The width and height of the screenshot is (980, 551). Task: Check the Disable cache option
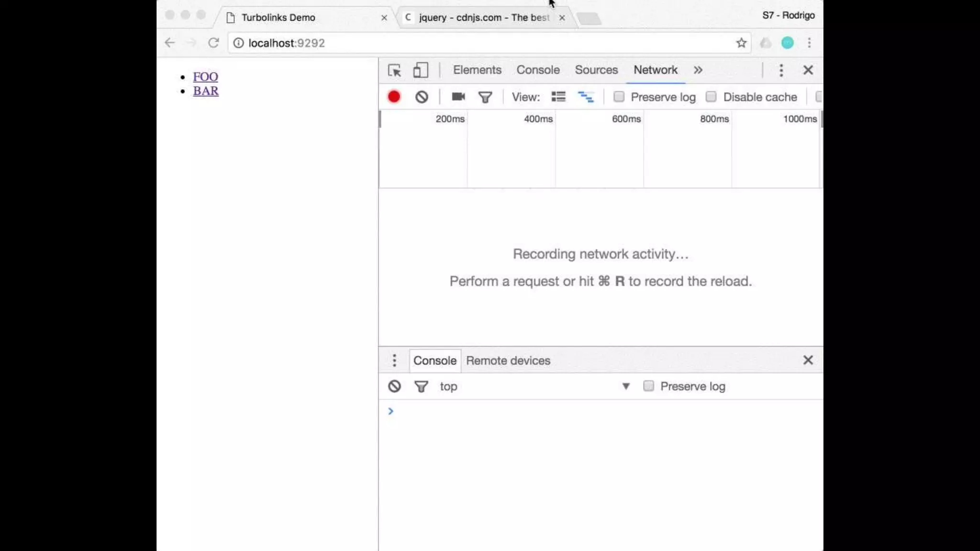click(x=711, y=97)
